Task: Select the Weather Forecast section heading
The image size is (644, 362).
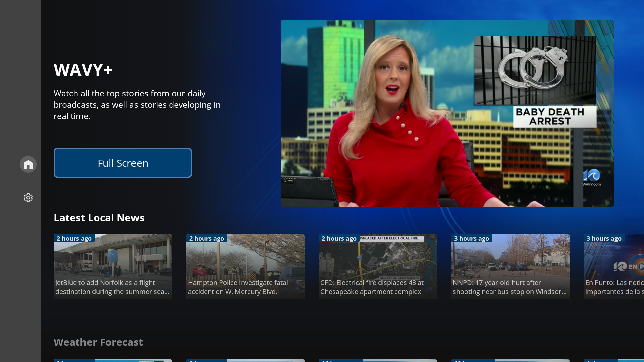Action: pyautogui.click(x=98, y=342)
